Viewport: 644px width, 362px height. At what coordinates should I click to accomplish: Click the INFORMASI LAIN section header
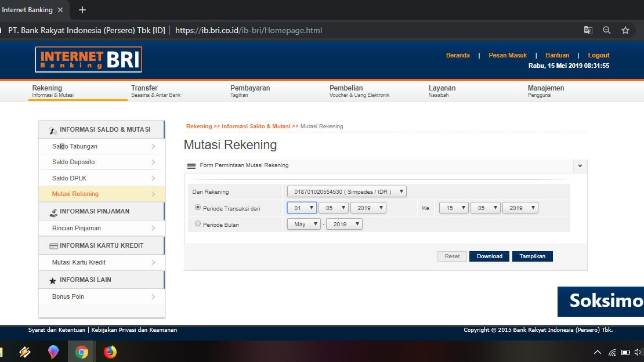click(x=102, y=280)
